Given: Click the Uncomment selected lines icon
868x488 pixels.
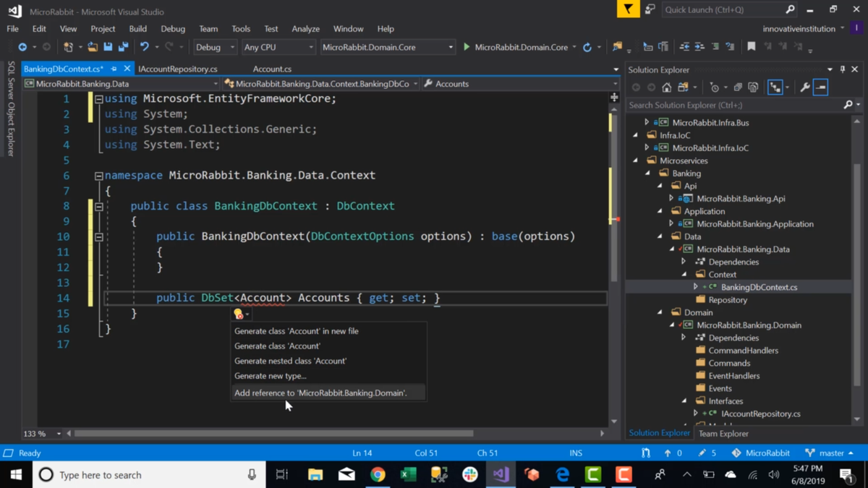Looking at the screenshot, I should pos(730,47).
